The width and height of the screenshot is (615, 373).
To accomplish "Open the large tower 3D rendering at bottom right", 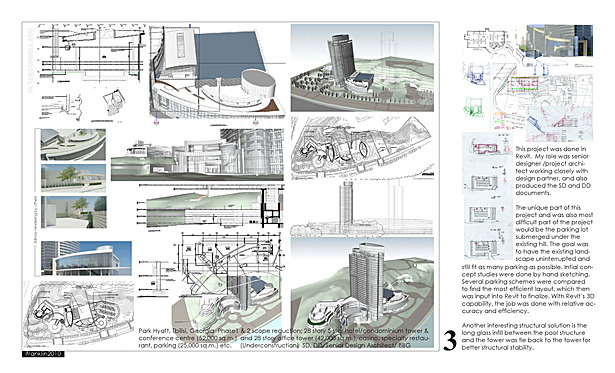I will click(x=362, y=292).
